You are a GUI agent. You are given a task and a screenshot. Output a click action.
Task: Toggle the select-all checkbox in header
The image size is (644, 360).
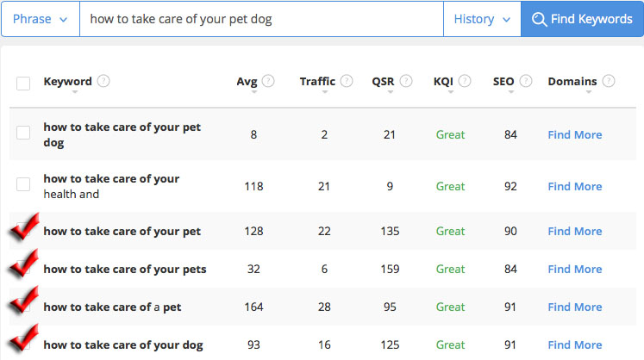tap(23, 83)
